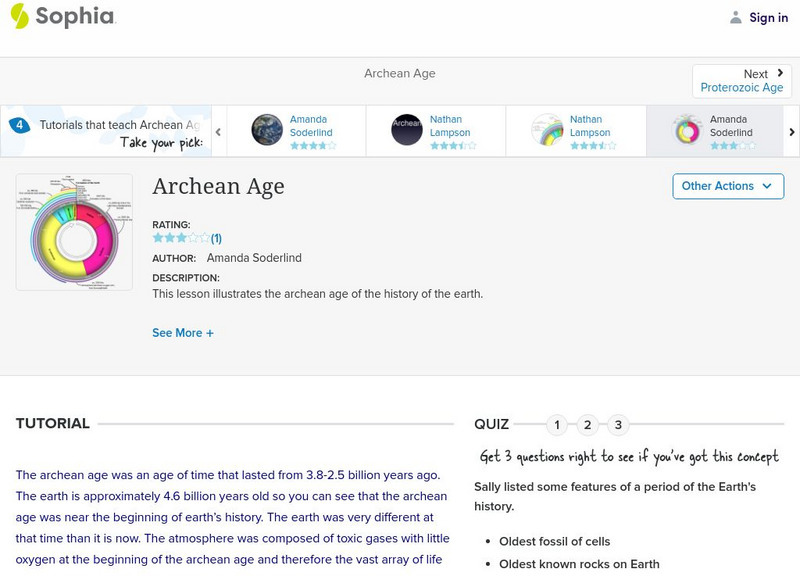Click the Archean Age page title area
Viewport: 800px width, 576px height.
[220, 187]
